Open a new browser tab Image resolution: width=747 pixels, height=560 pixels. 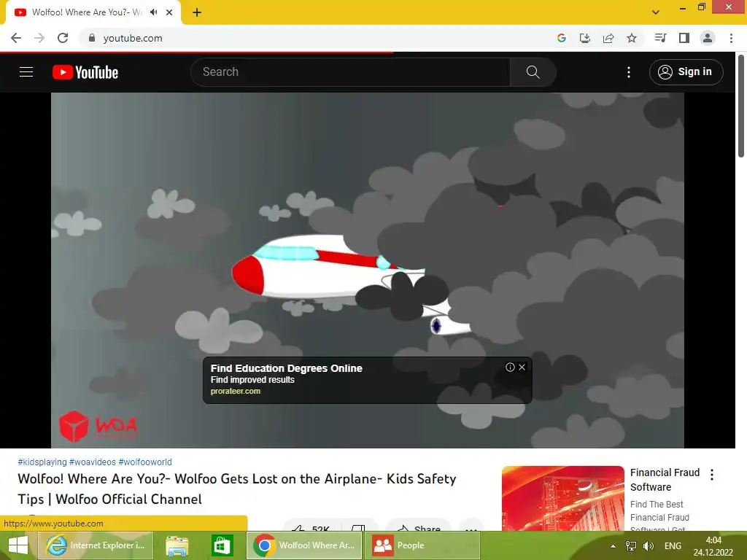[197, 12]
